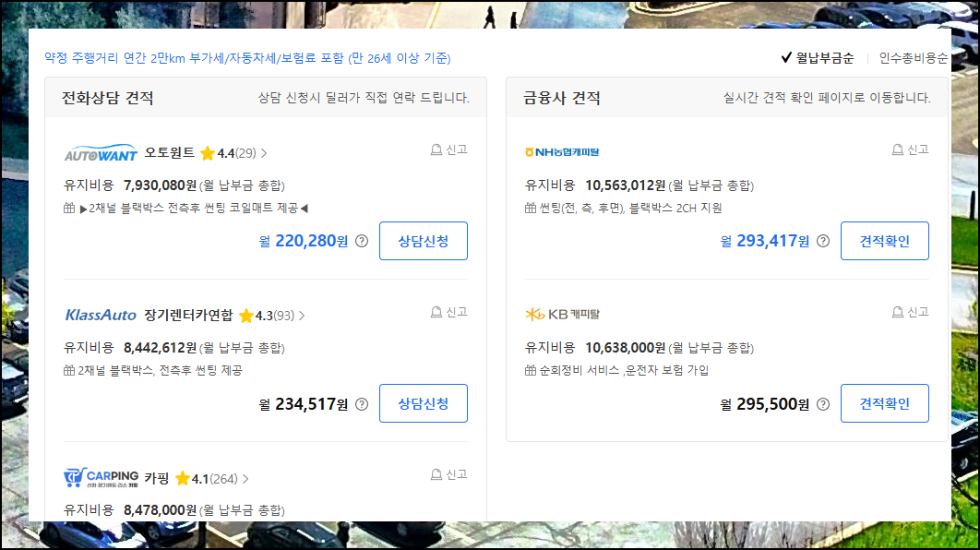Check NH농협캐피탈 quote (견적확인)
The image size is (980, 550).
coord(884,241)
